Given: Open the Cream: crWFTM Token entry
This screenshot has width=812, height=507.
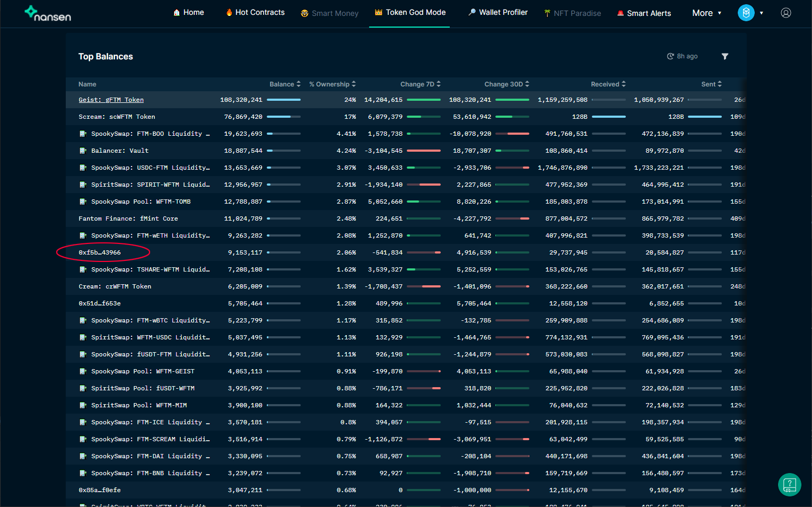Looking at the screenshot, I should click(115, 286).
